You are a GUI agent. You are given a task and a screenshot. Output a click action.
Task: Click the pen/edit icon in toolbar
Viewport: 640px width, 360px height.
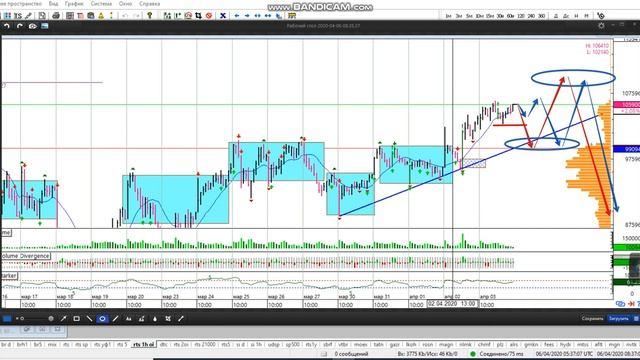click(x=28, y=16)
